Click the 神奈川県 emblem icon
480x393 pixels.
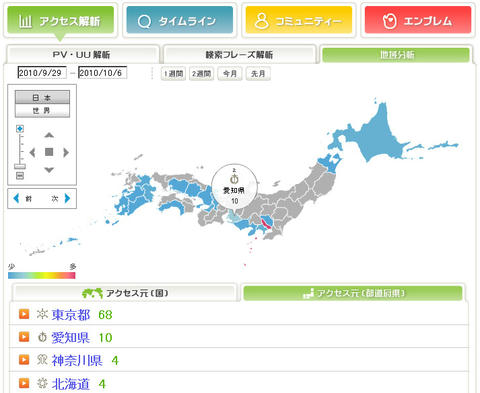pos(42,360)
